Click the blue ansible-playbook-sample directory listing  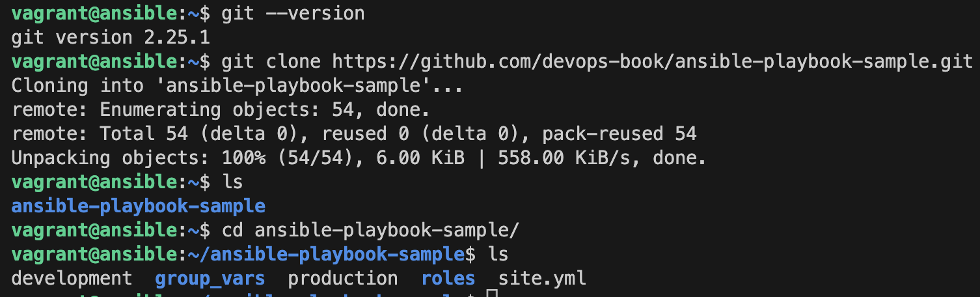coord(139,206)
